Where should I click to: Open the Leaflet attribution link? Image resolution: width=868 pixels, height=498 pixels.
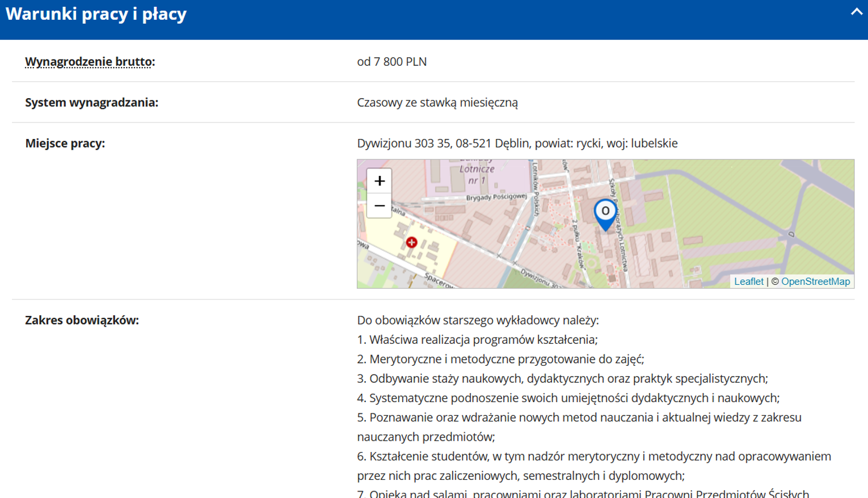click(748, 281)
